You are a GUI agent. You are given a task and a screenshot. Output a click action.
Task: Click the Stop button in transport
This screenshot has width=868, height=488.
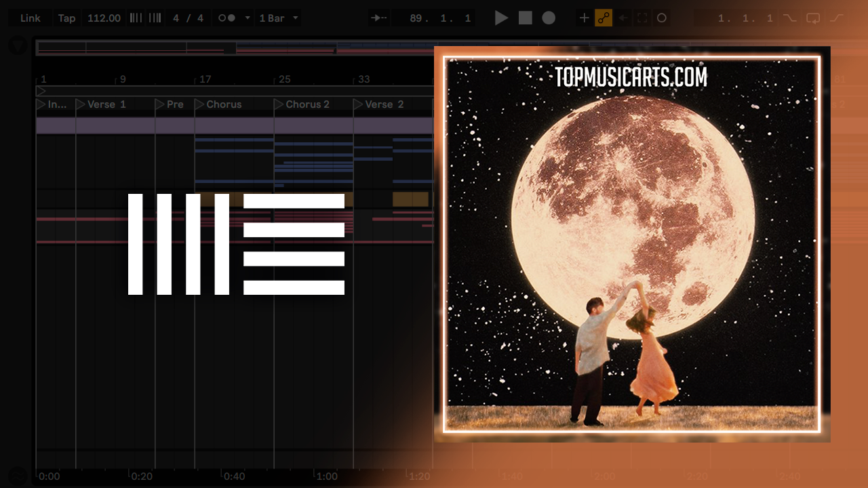tap(526, 18)
